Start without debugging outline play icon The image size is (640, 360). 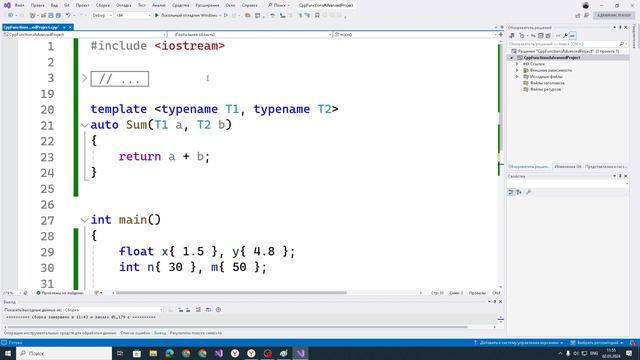[226, 15]
